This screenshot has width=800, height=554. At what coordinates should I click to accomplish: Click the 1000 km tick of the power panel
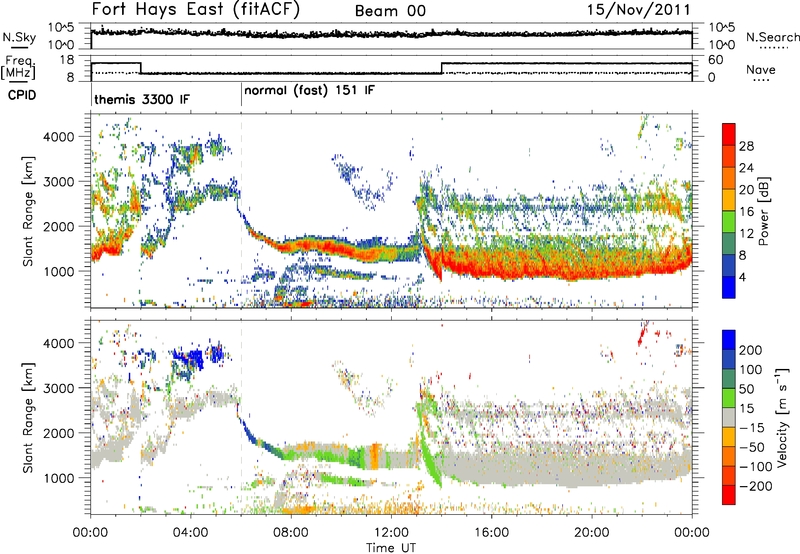(58, 271)
